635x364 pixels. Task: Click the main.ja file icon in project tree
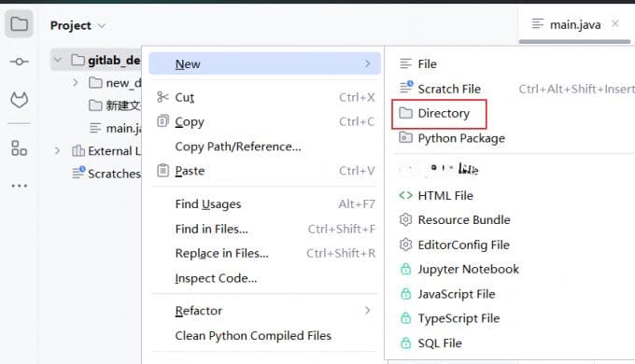coord(94,129)
